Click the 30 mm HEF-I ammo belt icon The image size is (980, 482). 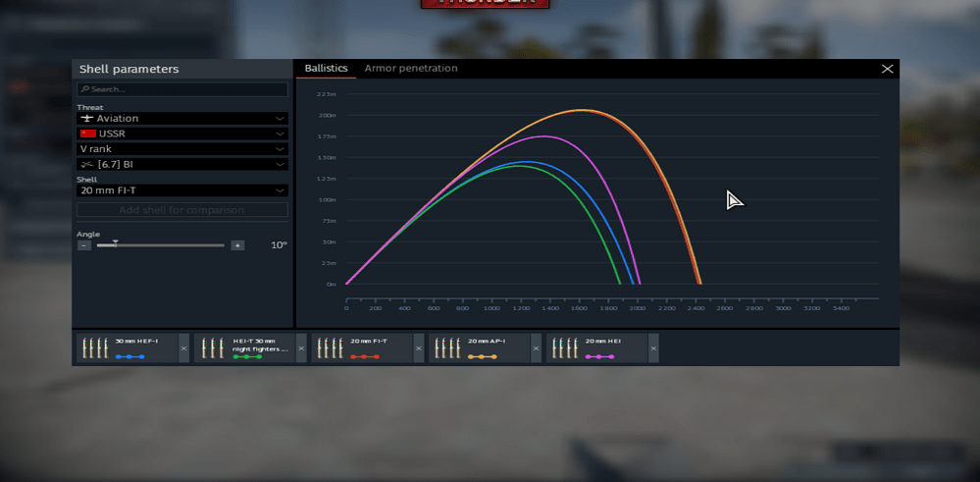(95, 348)
